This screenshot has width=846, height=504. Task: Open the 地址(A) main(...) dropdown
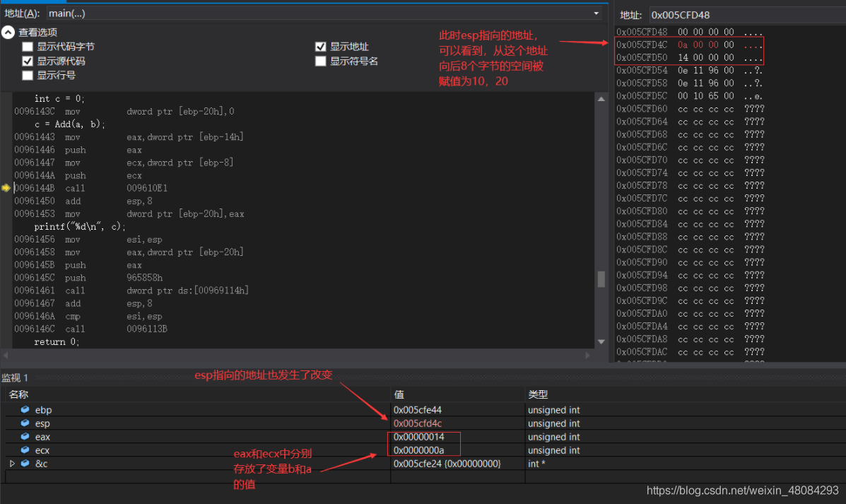point(597,13)
